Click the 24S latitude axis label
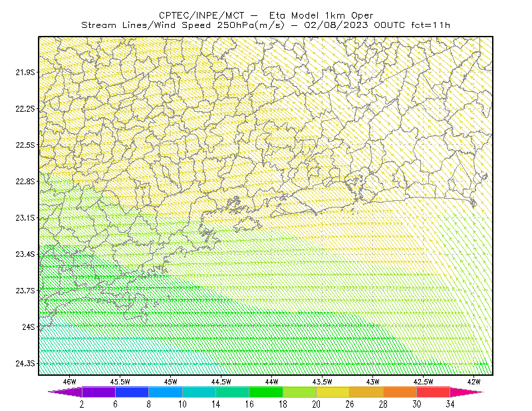 (x=29, y=327)
